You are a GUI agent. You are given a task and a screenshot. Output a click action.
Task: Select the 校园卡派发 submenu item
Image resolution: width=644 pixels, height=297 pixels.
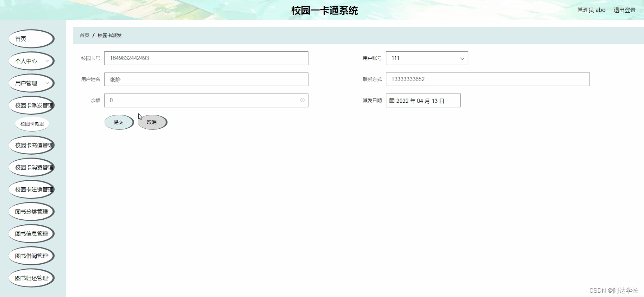pyautogui.click(x=32, y=124)
